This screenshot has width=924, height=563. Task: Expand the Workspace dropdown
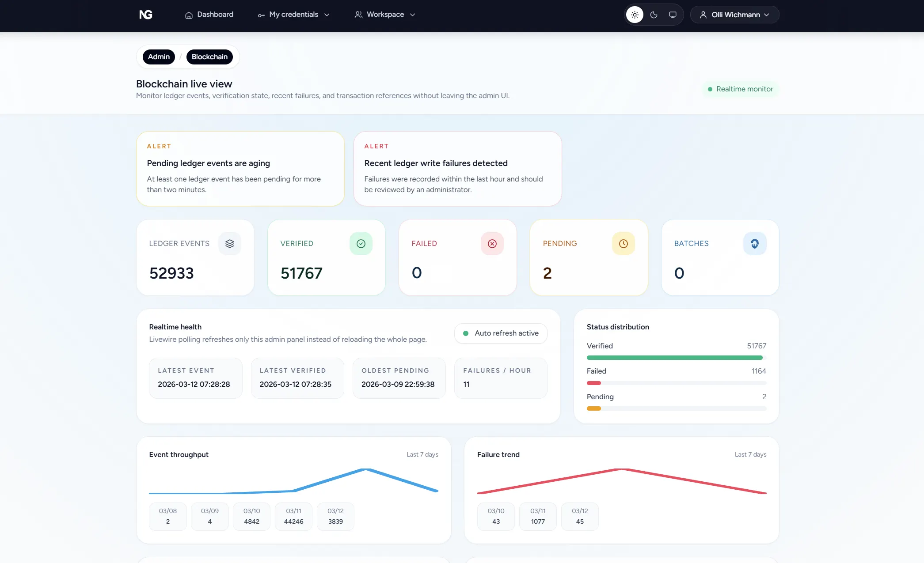384,15
